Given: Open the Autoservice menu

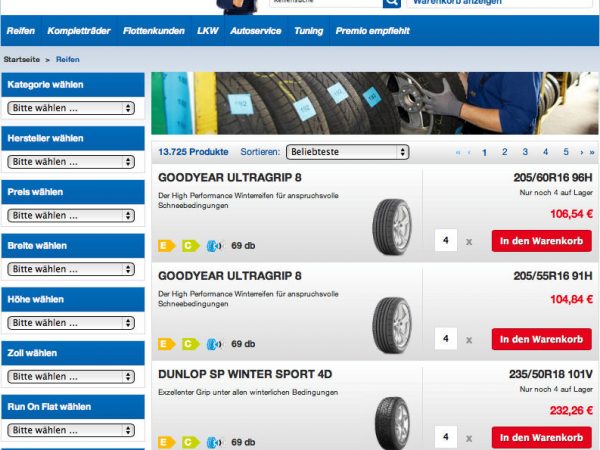Looking at the screenshot, I should click(x=256, y=31).
